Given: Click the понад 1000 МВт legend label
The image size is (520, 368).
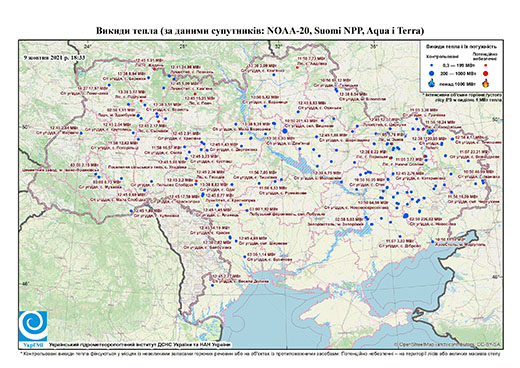Looking at the screenshot, I should [457, 84].
